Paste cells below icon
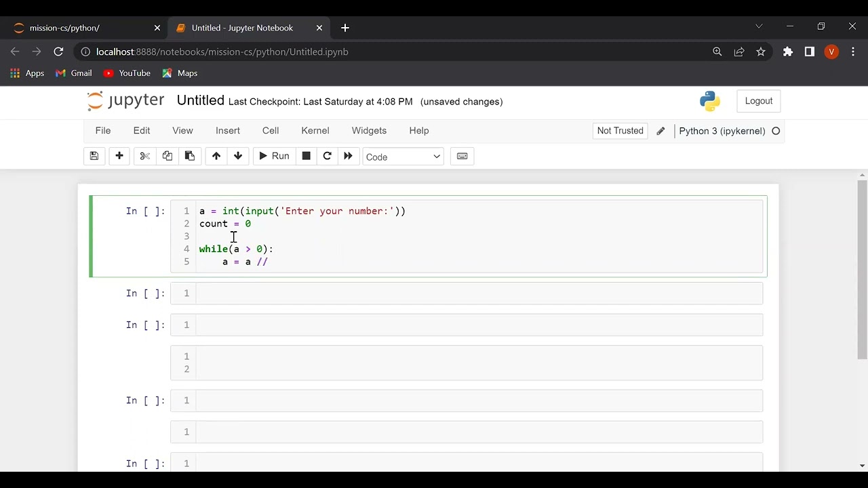This screenshot has height=488, width=868. pos(190,156)
